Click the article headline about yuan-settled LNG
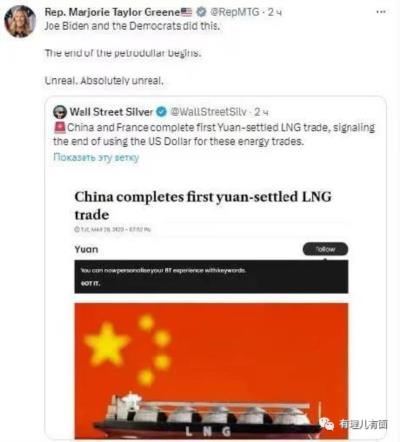This screenshot has width=400, height=442. tap(203, 205)
